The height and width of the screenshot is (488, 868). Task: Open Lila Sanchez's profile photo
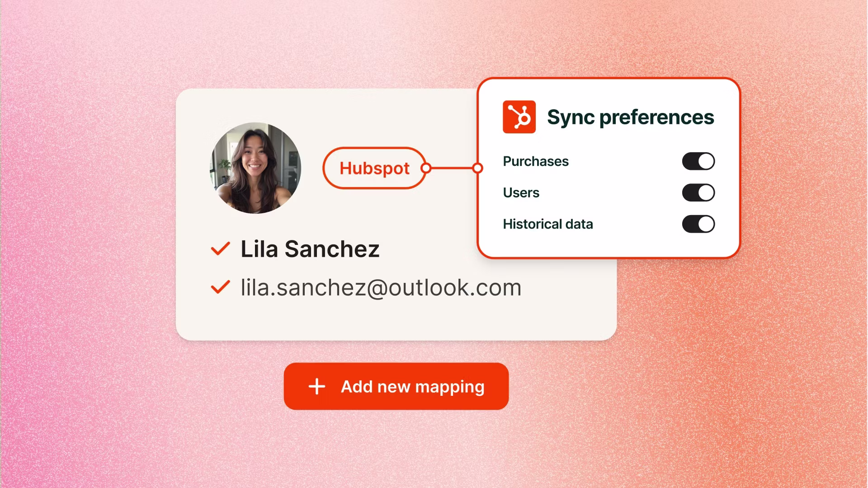[255, 168]
